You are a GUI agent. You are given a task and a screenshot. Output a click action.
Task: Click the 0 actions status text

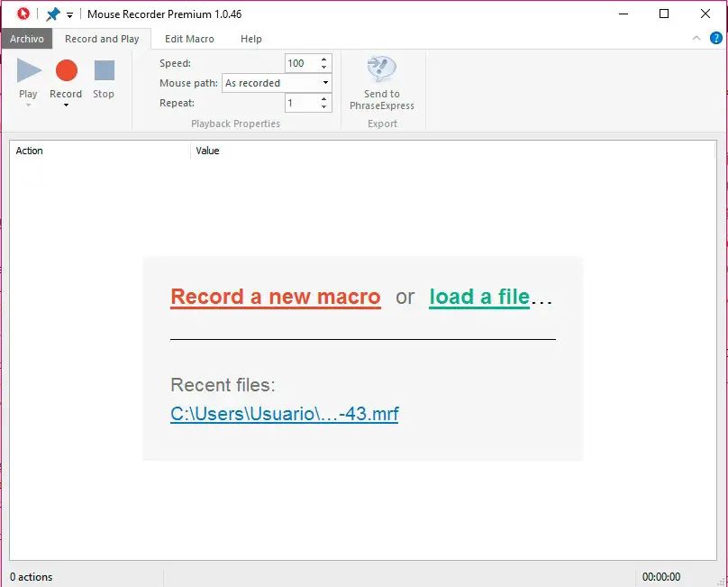coord(32,577)
